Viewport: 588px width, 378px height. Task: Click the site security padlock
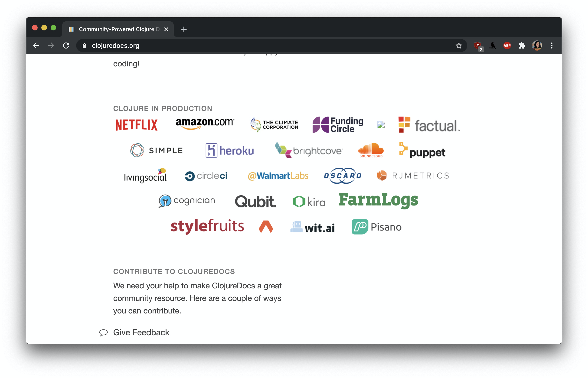[x=84, y=46]
